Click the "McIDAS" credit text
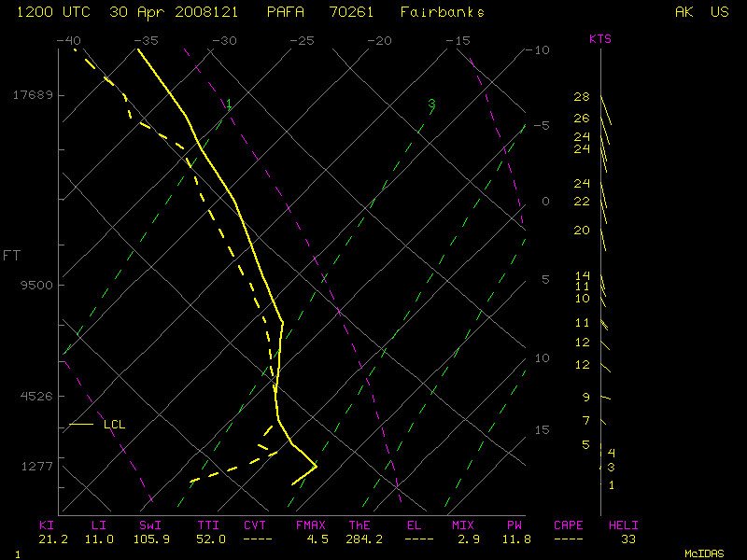The height and width of the screenshot is (560, 747). pyautogui.click(x=704, y=553)
